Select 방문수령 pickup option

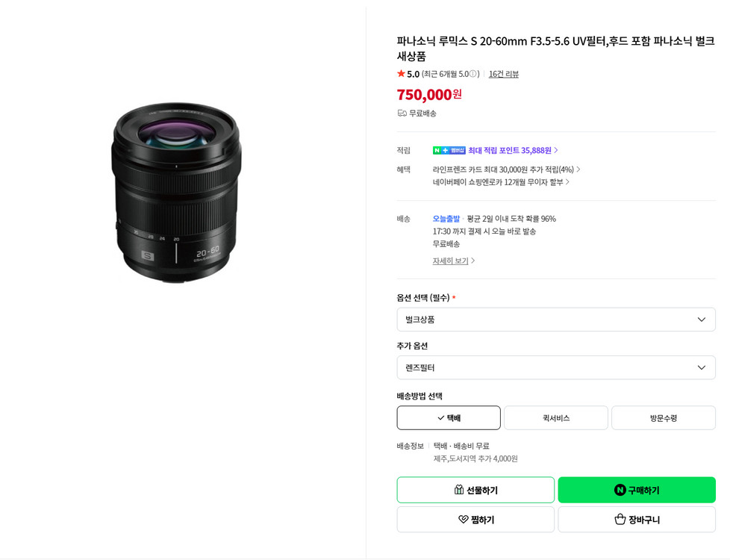[663, 417]
